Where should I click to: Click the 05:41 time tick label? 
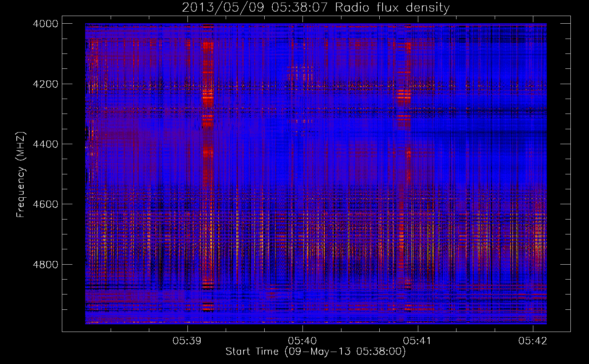pos(418,341)
